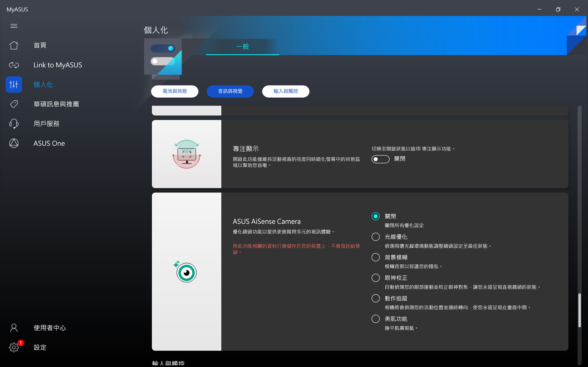Select 個人化 in the sidebar
This screenshot has width=588, height=367.
pos(43,85)
